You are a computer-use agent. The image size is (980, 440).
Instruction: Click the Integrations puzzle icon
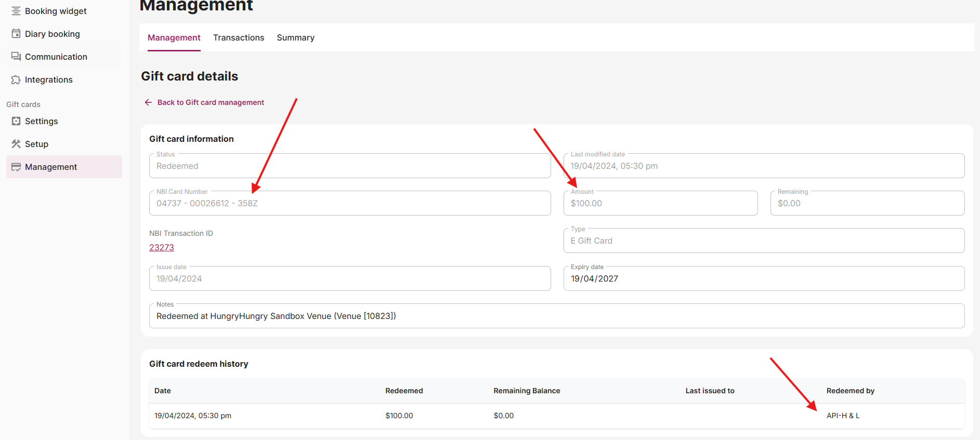click(x=16, y=79)
